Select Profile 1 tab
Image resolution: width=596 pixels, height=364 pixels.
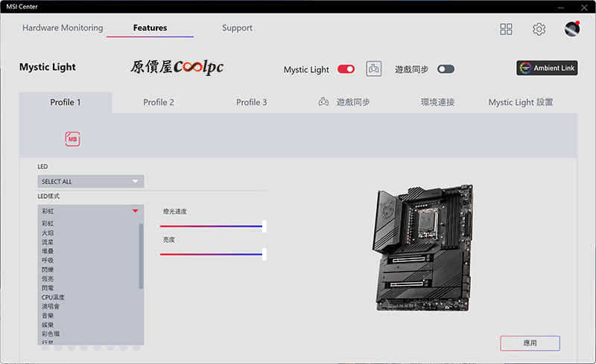point(66,102)
